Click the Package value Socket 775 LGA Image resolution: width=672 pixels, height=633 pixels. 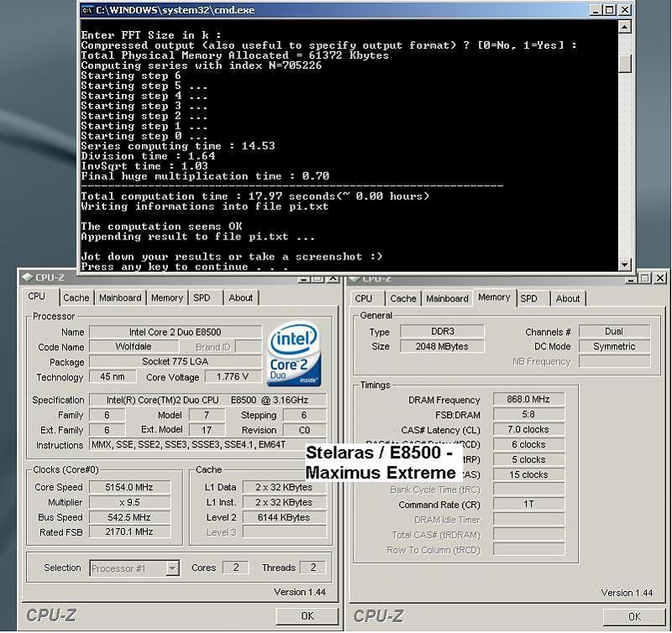[176, 362]
